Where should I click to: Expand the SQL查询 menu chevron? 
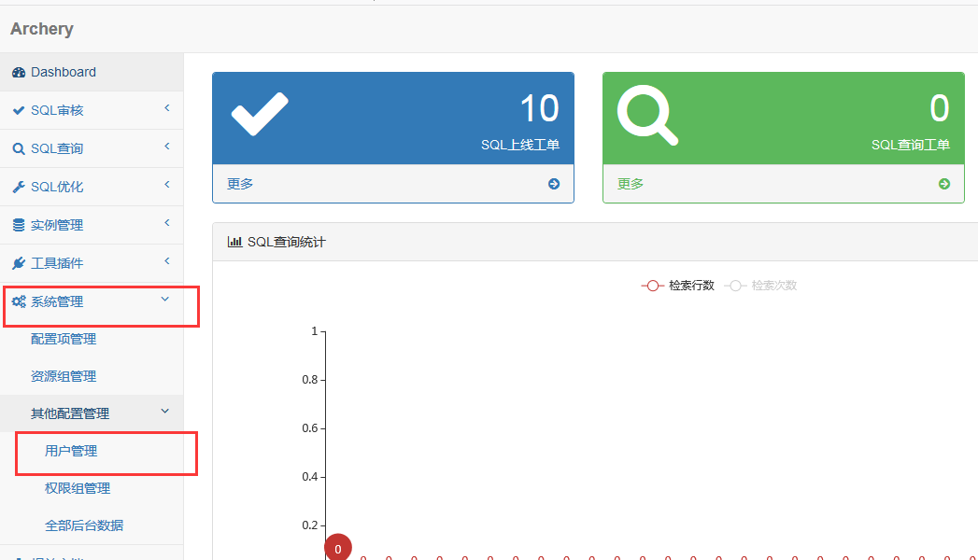[167, 147]
